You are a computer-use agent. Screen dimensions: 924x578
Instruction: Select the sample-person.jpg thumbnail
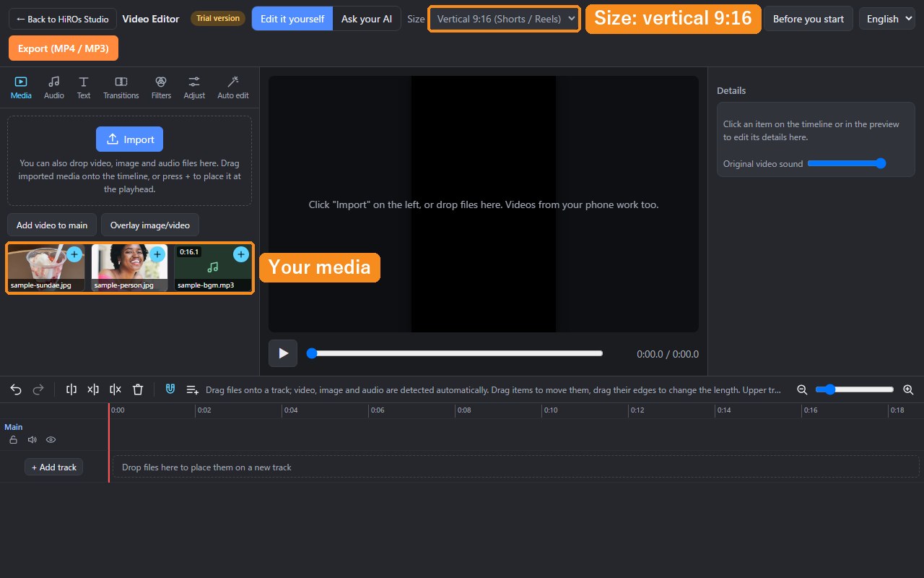point(129,267)
